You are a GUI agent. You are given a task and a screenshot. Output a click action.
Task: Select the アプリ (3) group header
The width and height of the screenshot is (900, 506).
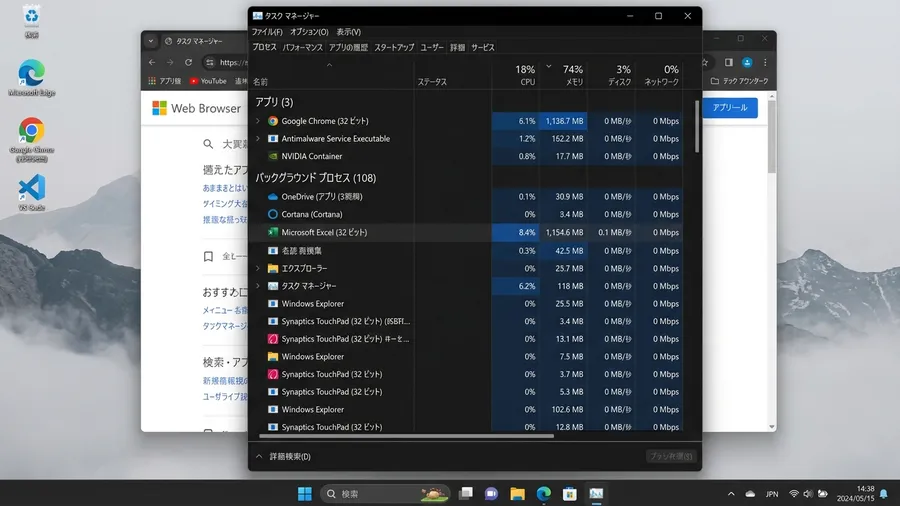pyautogui.click(x=274, y=102)
